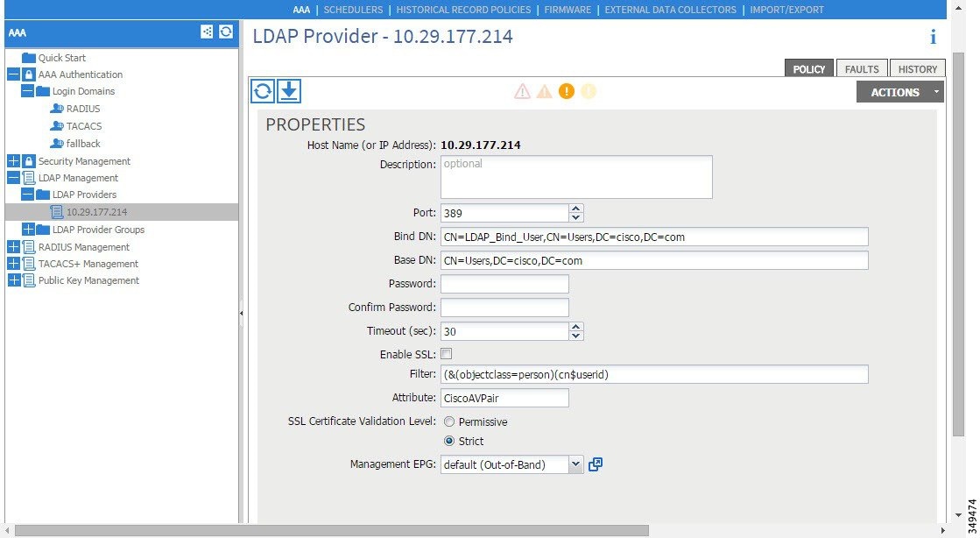This screenshot has width=980, height=538.
Task: Click the horizontal scrollbar thumb
Action: click(332, 531)
